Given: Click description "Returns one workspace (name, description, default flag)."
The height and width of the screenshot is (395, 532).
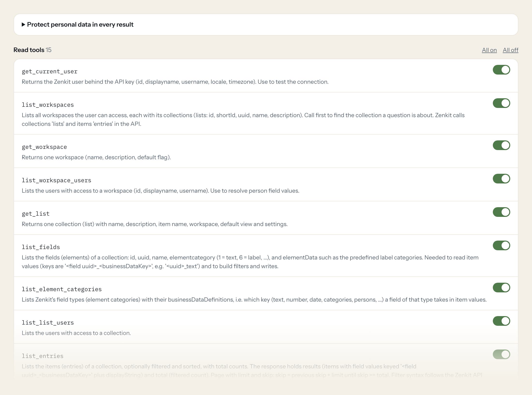Looking at the screenshot, I should tap(96, 157).
